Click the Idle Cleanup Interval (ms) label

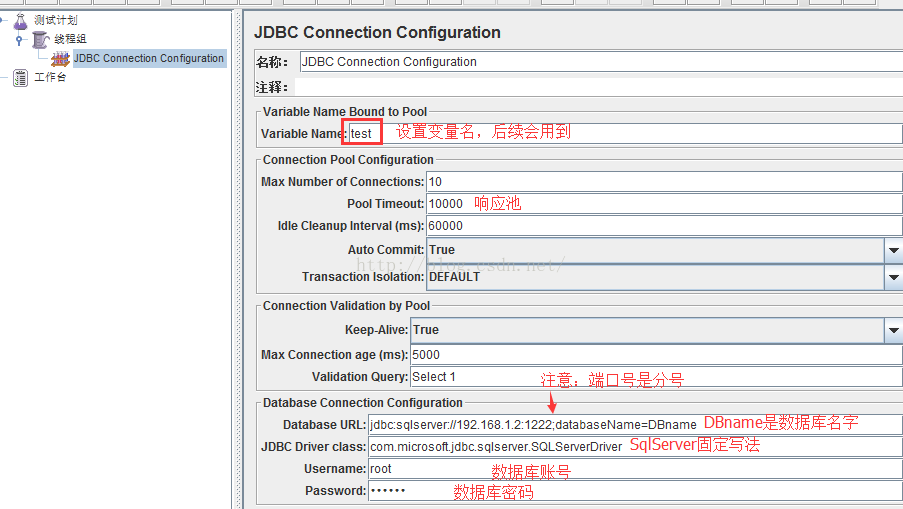(351, 226)
